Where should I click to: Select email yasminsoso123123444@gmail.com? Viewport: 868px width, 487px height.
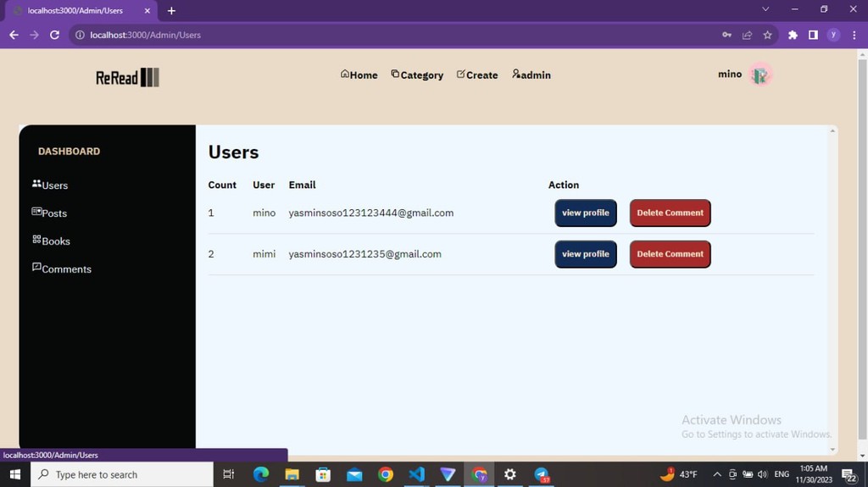pos(371,213)
